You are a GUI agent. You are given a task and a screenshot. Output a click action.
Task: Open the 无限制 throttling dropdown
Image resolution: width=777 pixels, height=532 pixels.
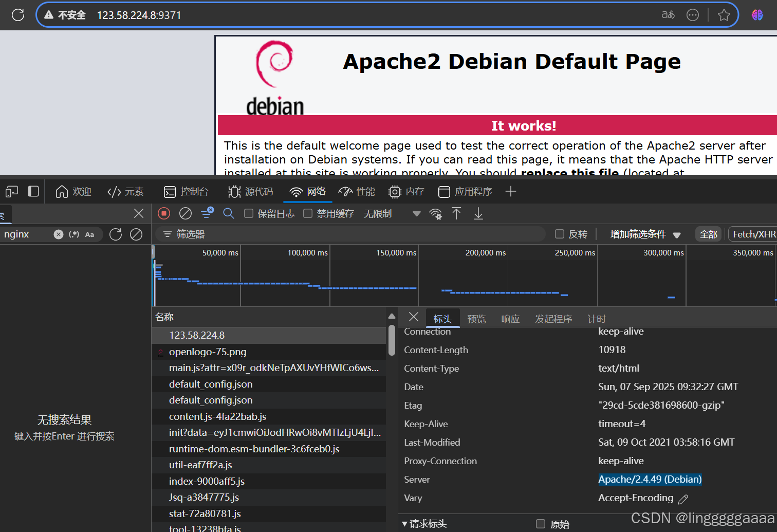tap(393, 213)
